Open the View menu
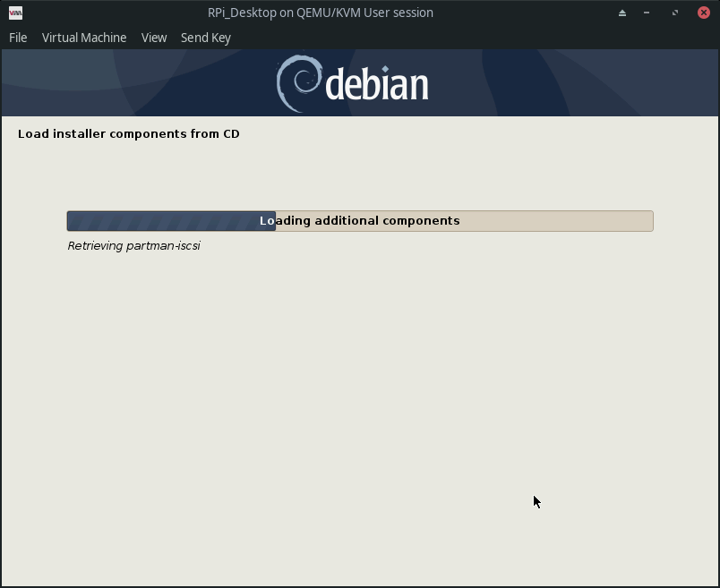This screenshot has width=720, height=588. pos(154,38)
